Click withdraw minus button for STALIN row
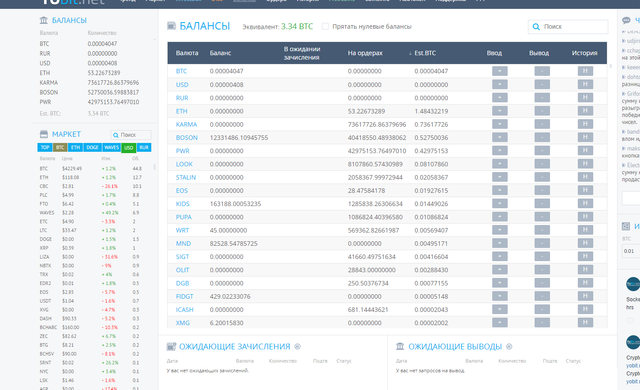Image resolution: width=640 pixels, height=390 pixels. (x=542, y=177)
